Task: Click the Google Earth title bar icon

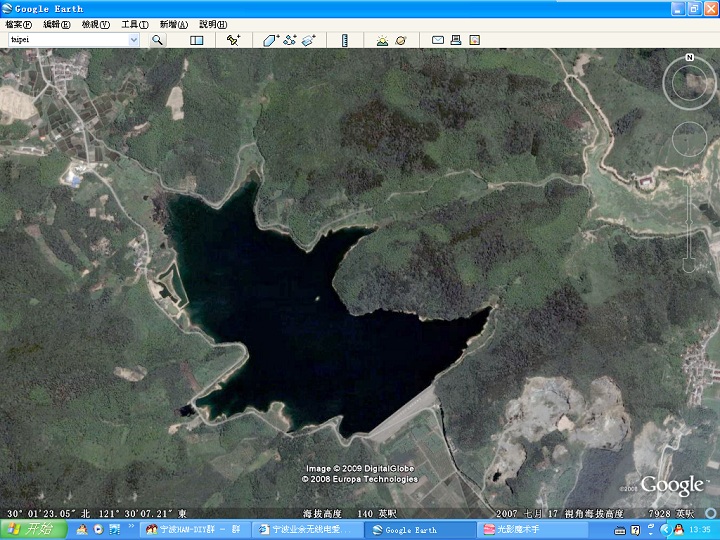Action: [7, 8]
